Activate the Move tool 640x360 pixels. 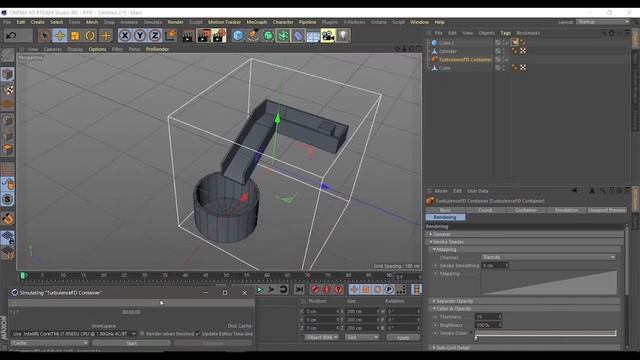tap(60, 36)
